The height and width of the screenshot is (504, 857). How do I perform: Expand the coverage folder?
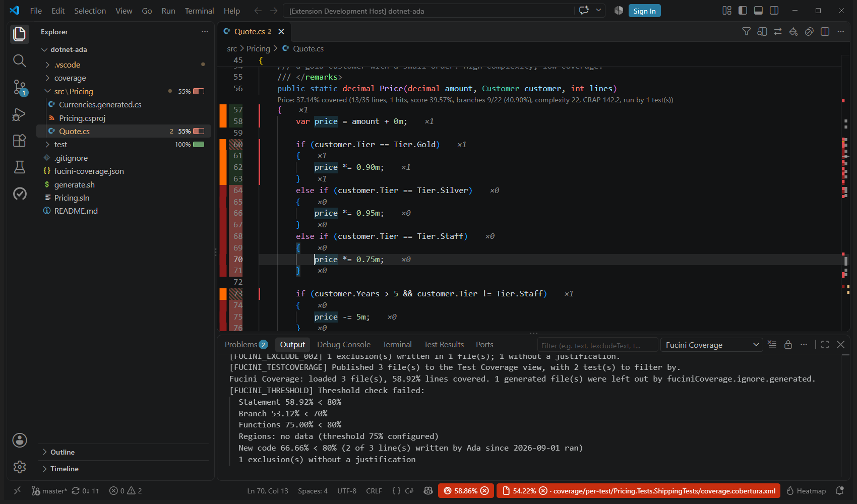click(124, 78)
